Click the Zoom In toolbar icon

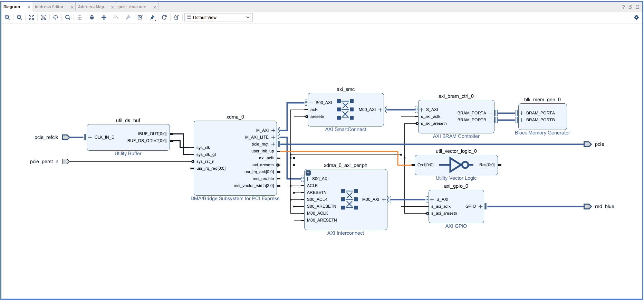click(x=7, y=17)
